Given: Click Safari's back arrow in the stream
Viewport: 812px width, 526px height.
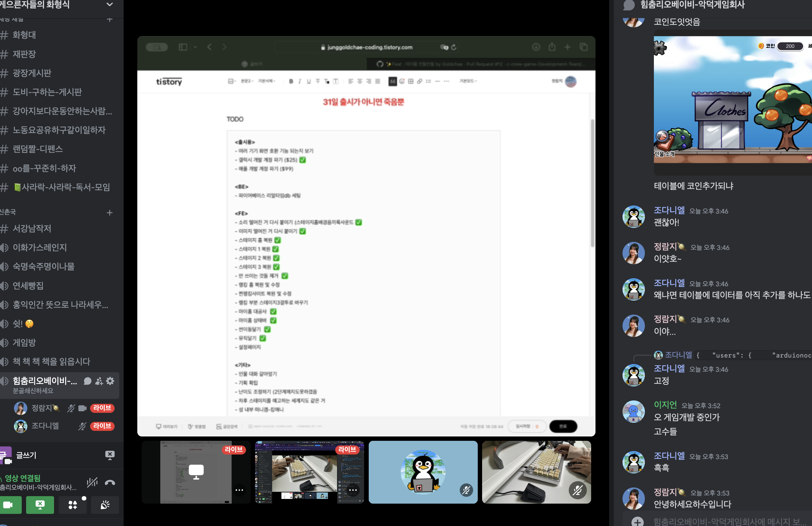Looking at the screenshot, I should (x=209, y=47).
